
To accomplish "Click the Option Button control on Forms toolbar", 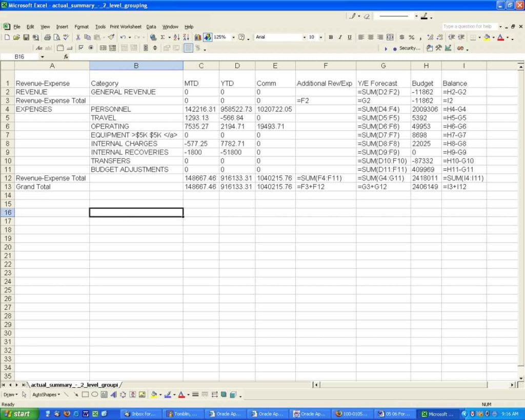I will pyautogui.click(x=90, y=48).
